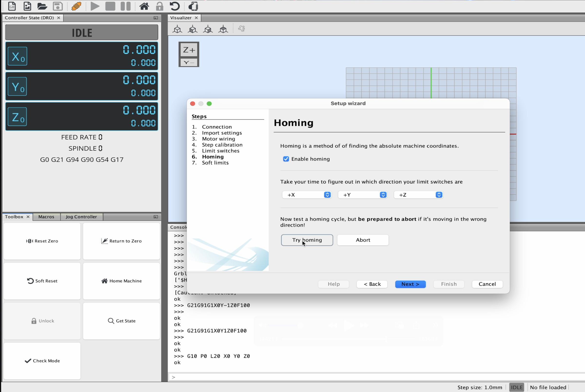Switch to isometric view in the Visualizer
The width and height of the screenshot is (585, 392).
click(x=178, y=29)
